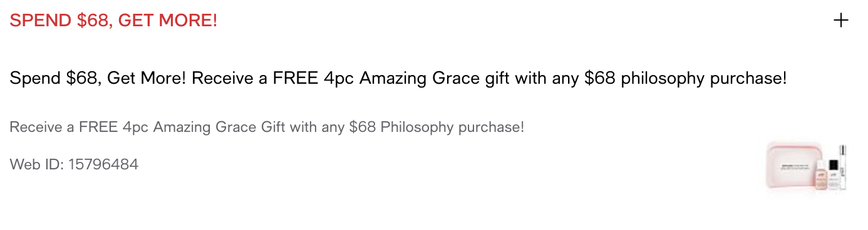The image size is (868, 230).
Task: Click the plus icon to expand the offer
Action: point(840,21)
